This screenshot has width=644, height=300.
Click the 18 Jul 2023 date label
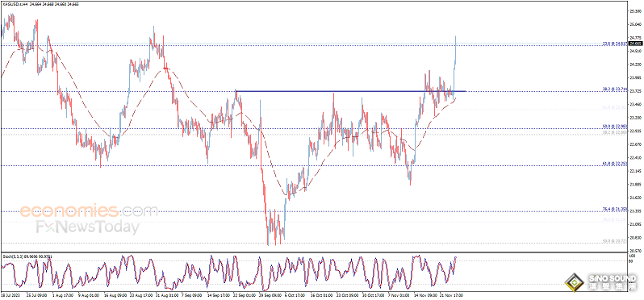coord(10,294)
